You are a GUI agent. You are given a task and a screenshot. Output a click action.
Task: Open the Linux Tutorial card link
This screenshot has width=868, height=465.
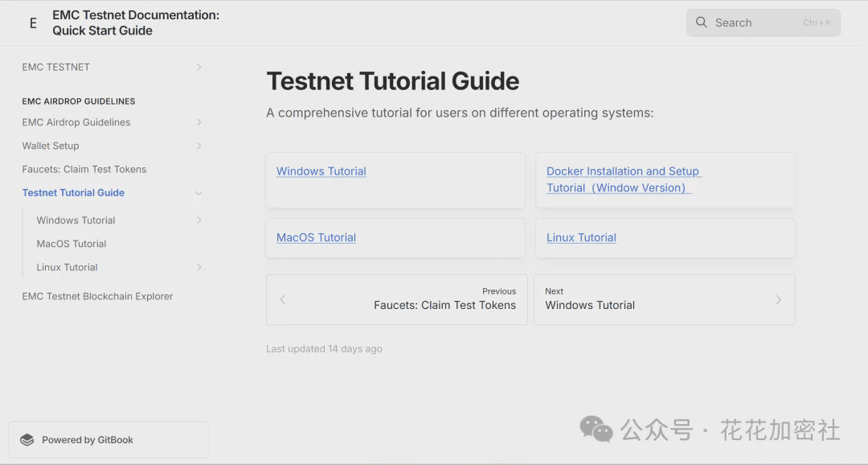[581, 237]
